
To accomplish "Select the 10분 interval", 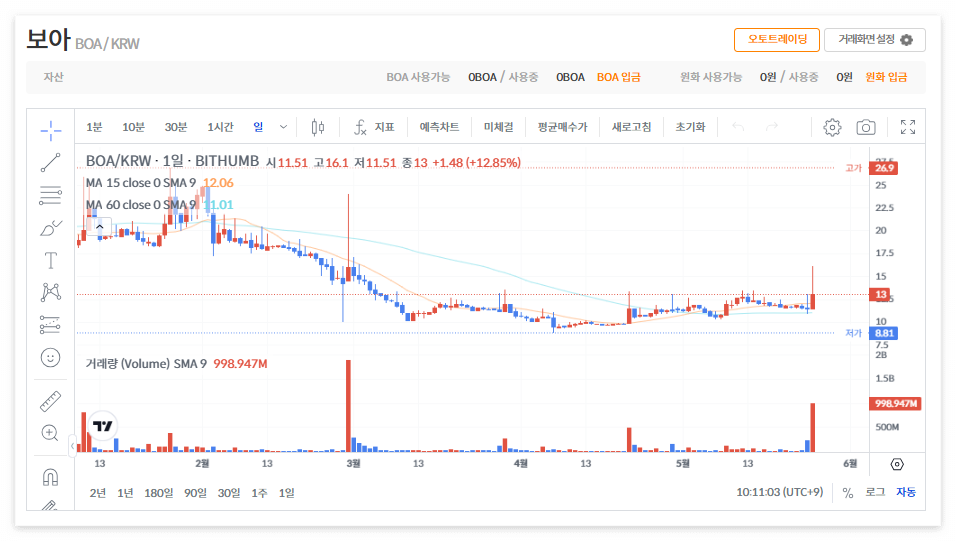I will (x=134, y=127).
